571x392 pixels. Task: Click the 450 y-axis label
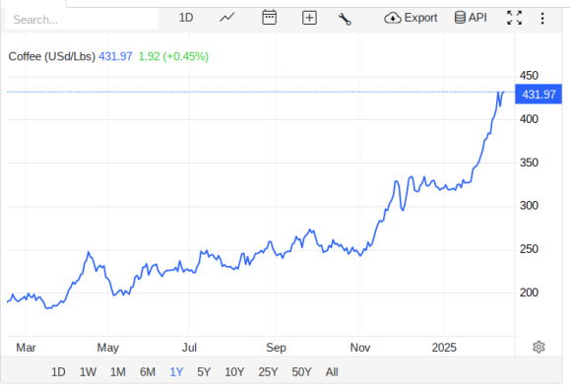[529, 76]
